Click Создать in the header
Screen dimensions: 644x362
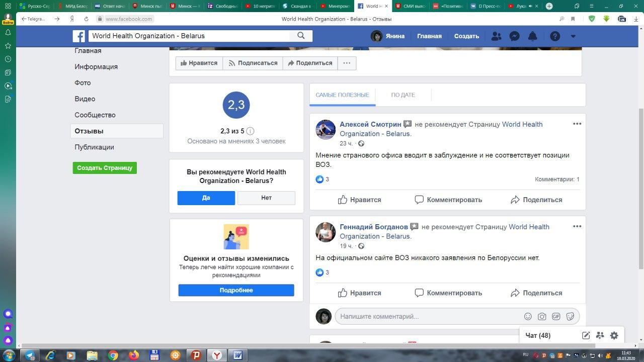(x=466, y=36)
